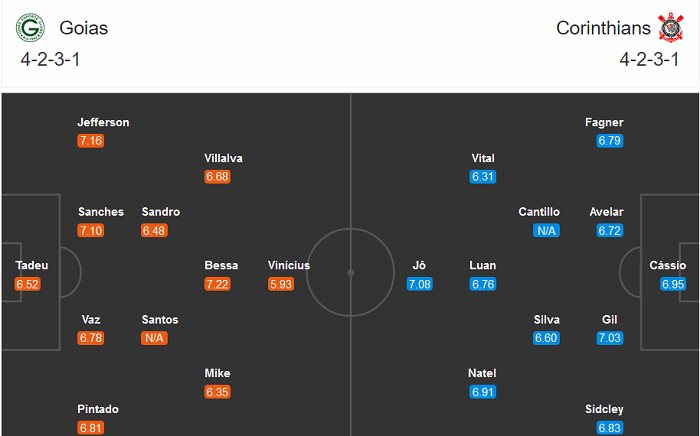Select player name Villalva
The height and width of the screenshot is (436, 700).
point(223,158)
